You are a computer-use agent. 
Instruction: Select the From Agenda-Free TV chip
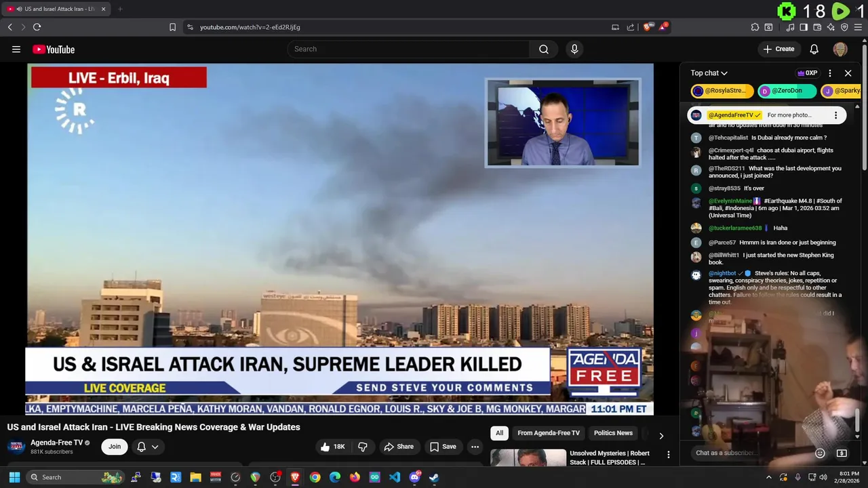[x=549, y=433]
